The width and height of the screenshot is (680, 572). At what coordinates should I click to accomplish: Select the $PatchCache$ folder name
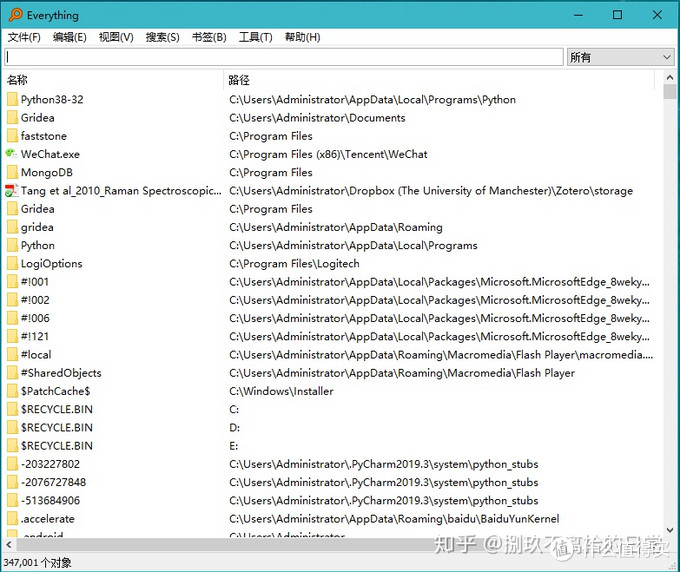tap(56, 391)
